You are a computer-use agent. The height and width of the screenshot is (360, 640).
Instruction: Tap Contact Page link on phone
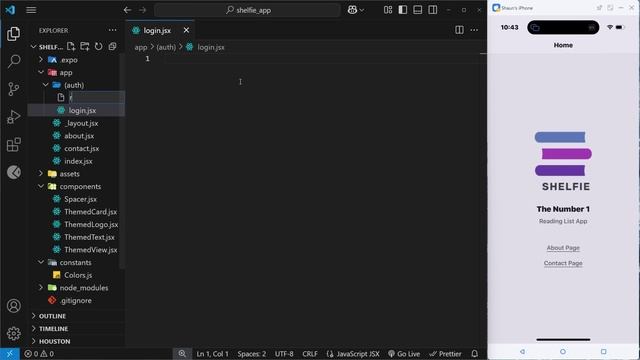click(563, 263)
